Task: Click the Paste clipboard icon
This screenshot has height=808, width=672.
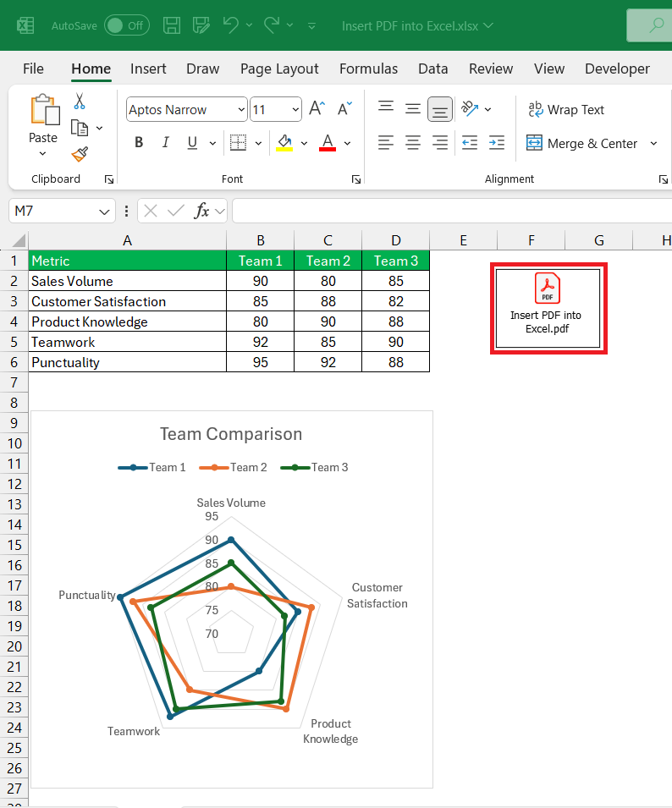Action: [44, 110]
